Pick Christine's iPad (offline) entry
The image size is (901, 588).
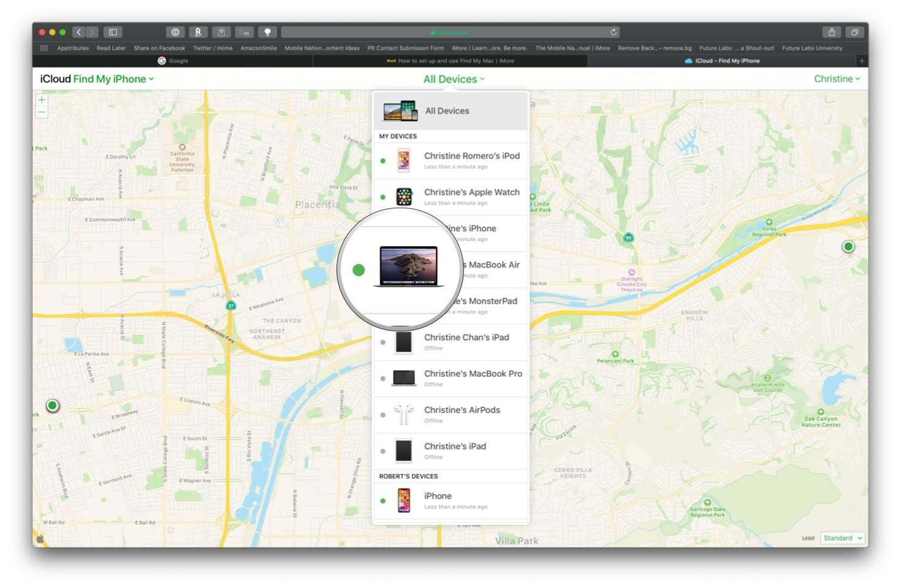point(450,451)
